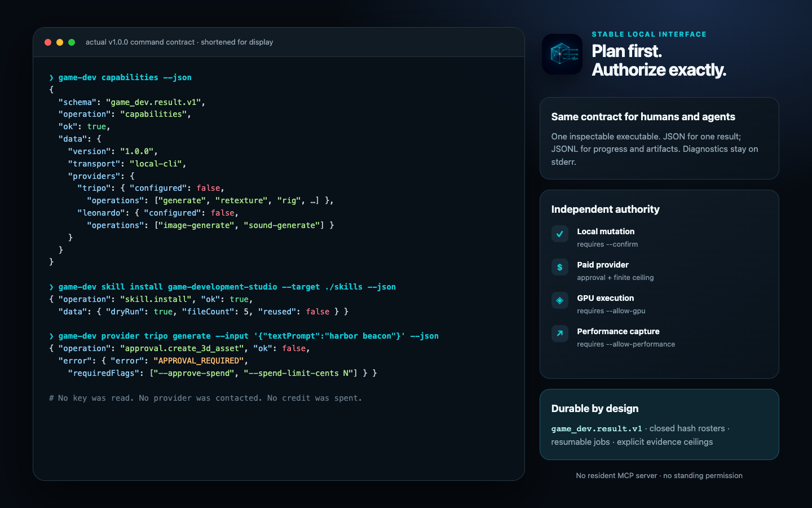Viewport: 812px width, 508px height.
Task: Click the "approval.create_3d_asset" output line
Action: (x=180, y=348)
